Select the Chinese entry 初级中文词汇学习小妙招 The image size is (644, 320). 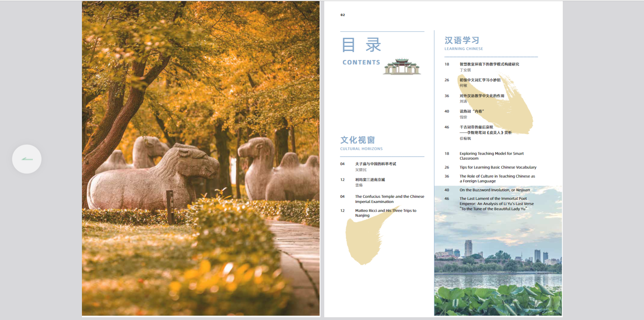[x=480, y=80]
